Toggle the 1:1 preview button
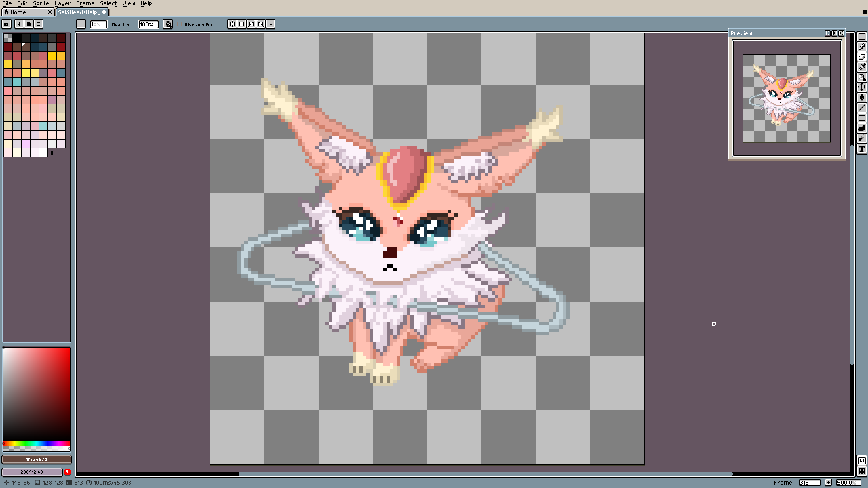 coord(862,461)
